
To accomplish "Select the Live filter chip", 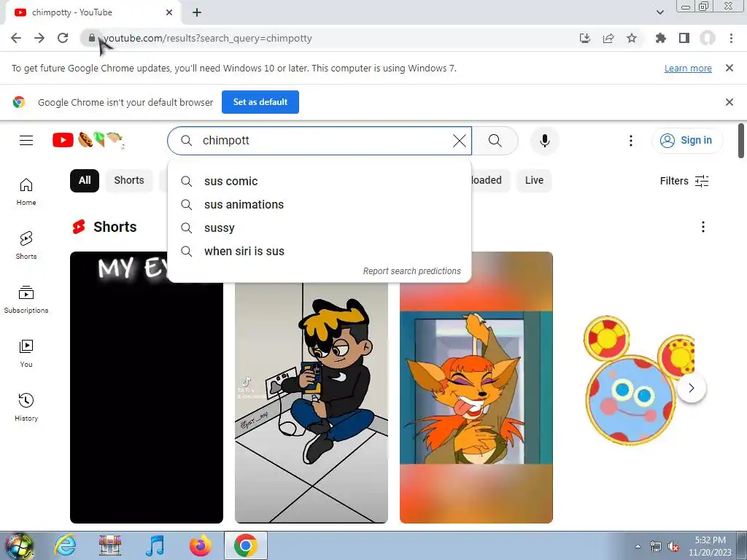I will pos(534,181).
